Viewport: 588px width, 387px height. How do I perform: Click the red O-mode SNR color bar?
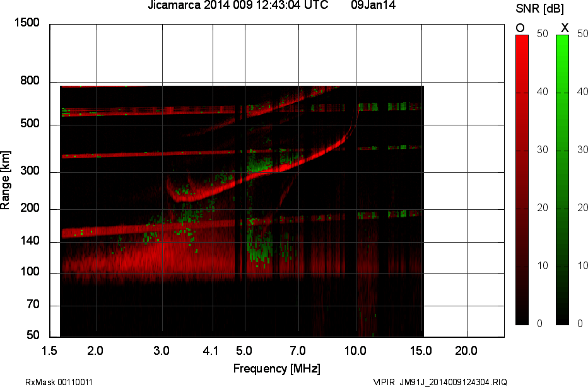(522, 180)
